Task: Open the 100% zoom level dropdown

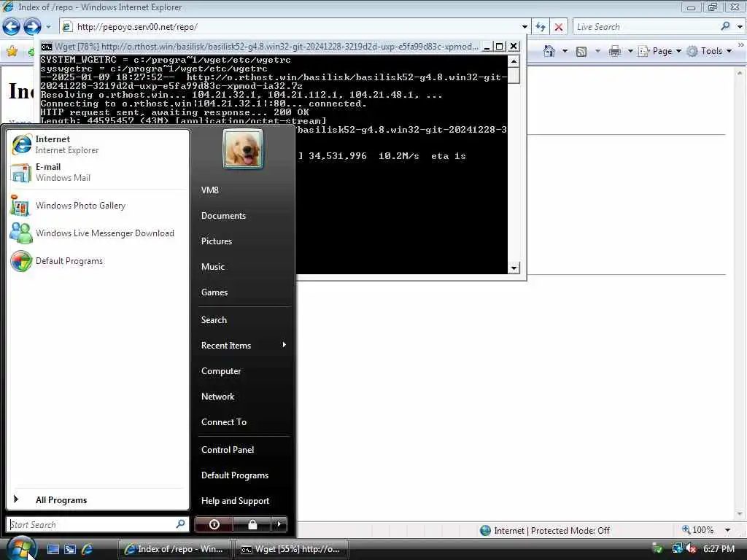Action: click(727, 530)
